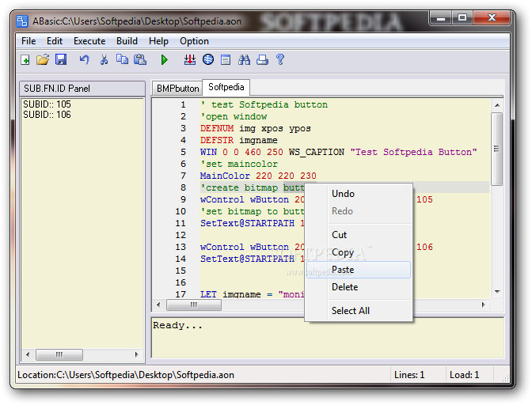Open the Edit menu
This screenshot has width=532, height=405.
[x=55, y=41]
